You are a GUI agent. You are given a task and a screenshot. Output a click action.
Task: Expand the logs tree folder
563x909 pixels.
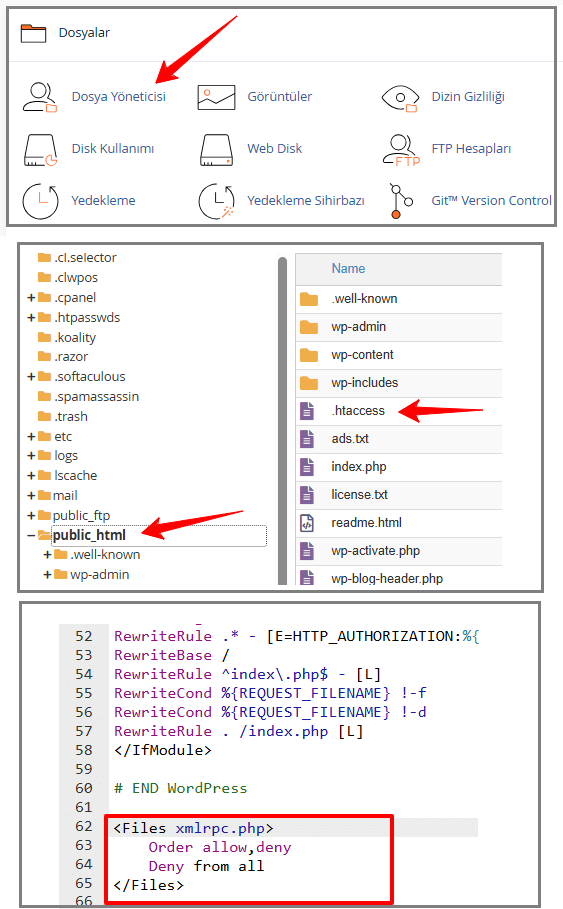[x=31, y=456]
